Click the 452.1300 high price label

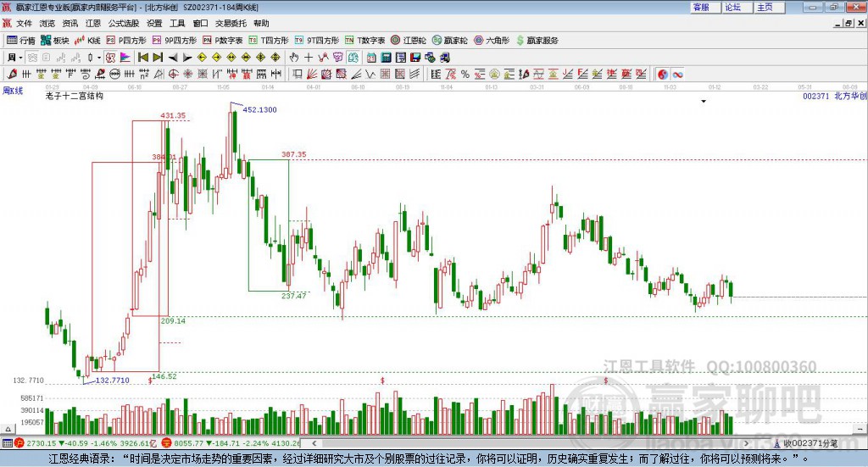pos(259,109)
